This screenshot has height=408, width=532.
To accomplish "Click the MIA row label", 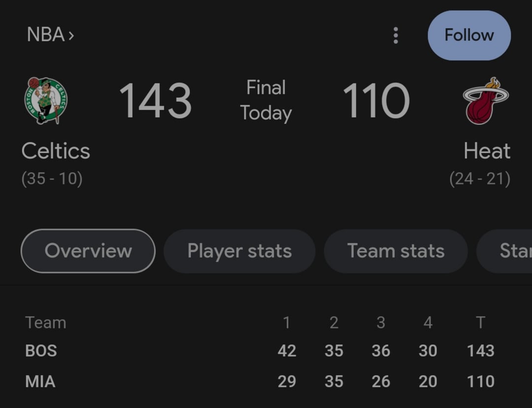I will click(x=40, y=381).
